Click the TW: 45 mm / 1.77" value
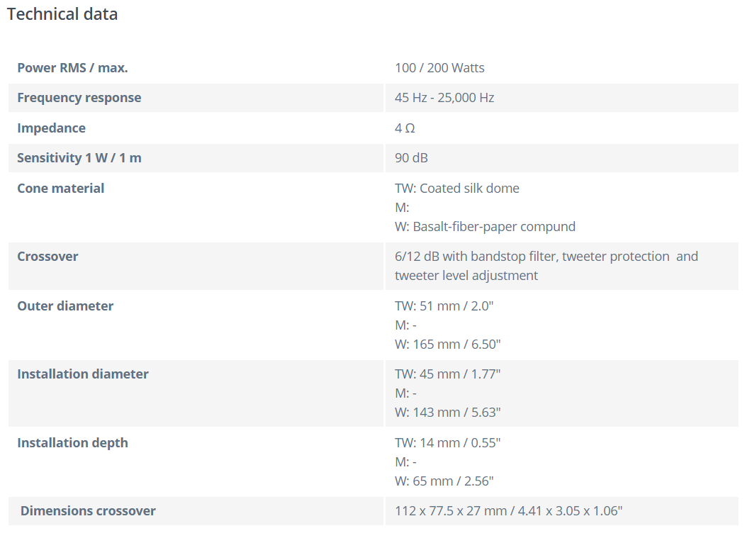Image resolution: width=752 pixels, height=560 pixels. [448, 374]
